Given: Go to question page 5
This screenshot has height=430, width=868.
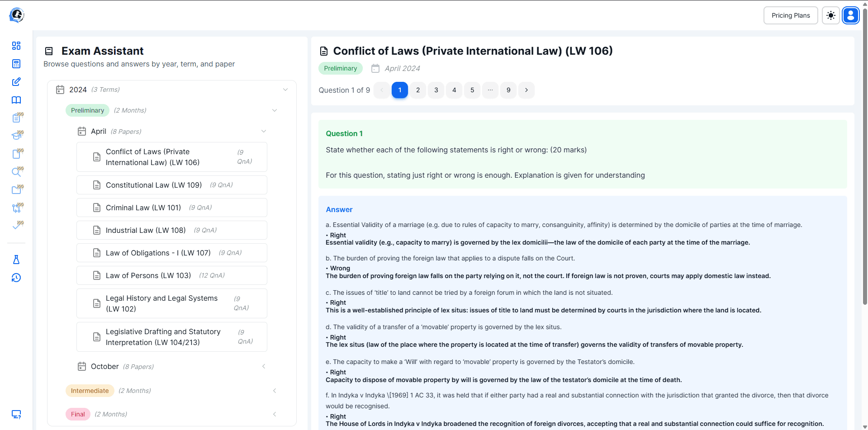Looking at the screenshot, I should tap(472, 90).
